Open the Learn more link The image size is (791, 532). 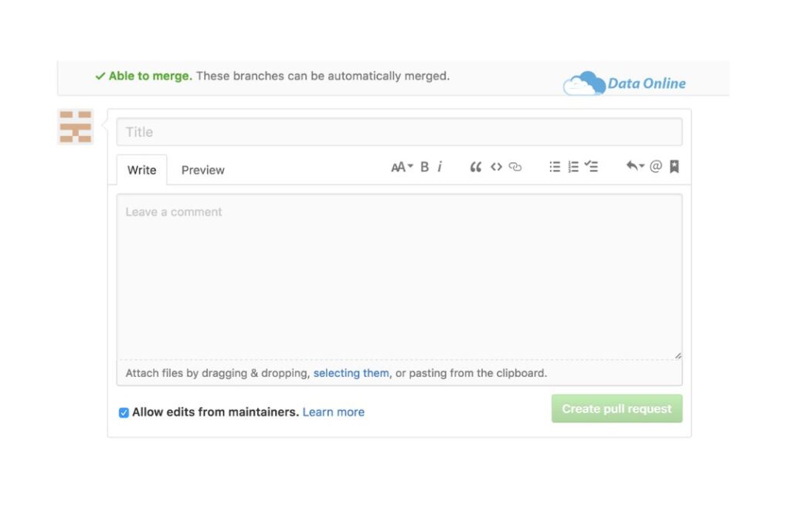(x=334, y=412)
